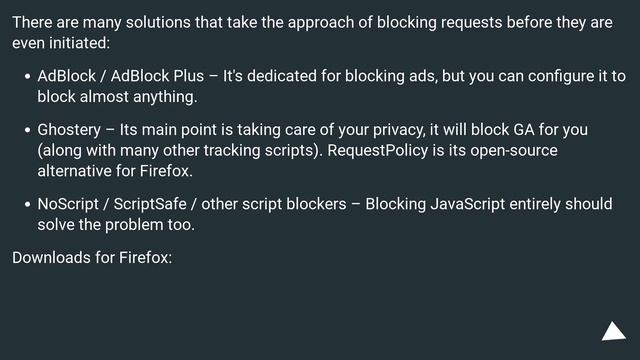Click the Ghostery bullet point marker
Viewport: 640px width, 360px height.
pyautogui.click(x=27, y=130)
